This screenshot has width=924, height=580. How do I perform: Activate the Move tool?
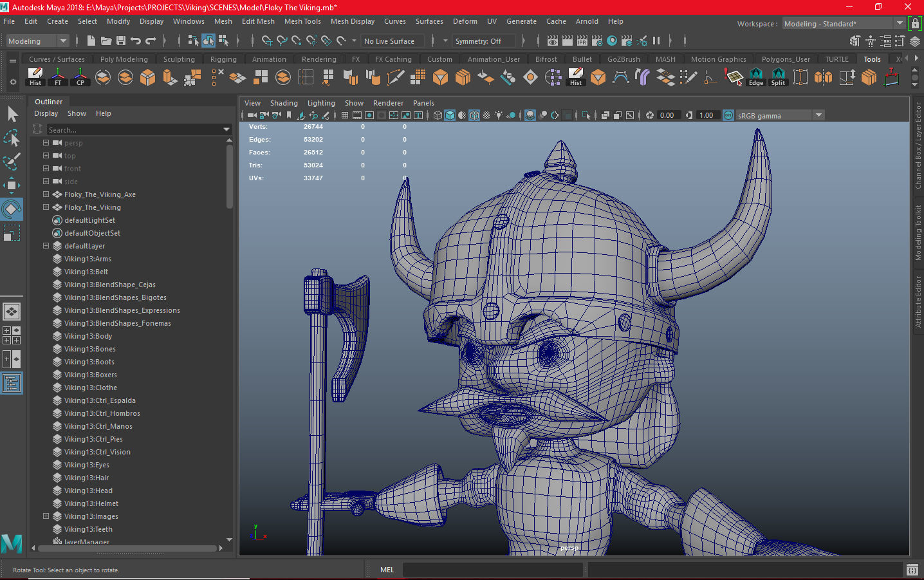(12, 185)
